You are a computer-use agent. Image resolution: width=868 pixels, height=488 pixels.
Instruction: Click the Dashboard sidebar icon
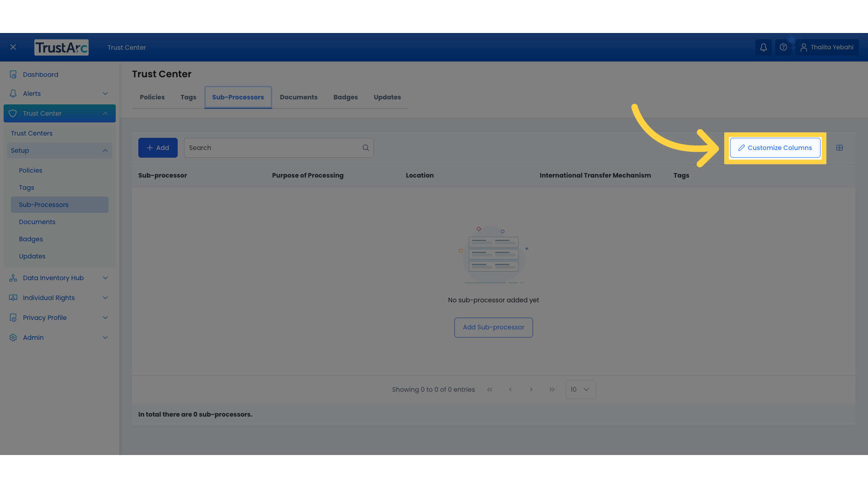click(x=13, y=75)
